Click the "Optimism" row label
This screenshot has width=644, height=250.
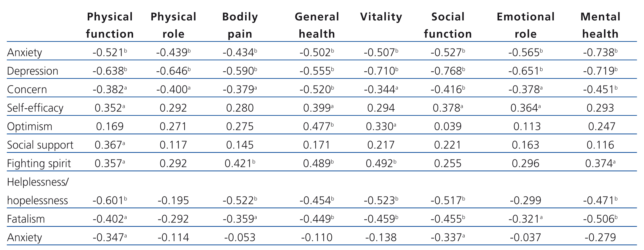30,127
